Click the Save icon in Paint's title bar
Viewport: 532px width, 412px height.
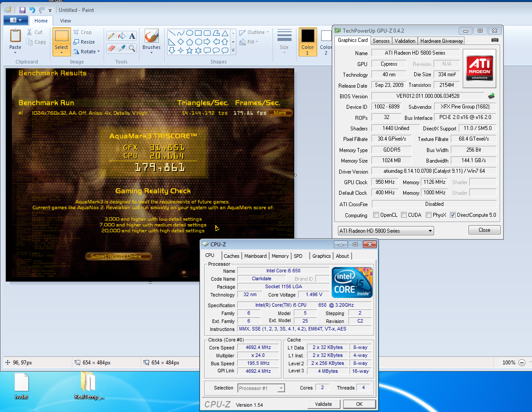pos(22,10)
